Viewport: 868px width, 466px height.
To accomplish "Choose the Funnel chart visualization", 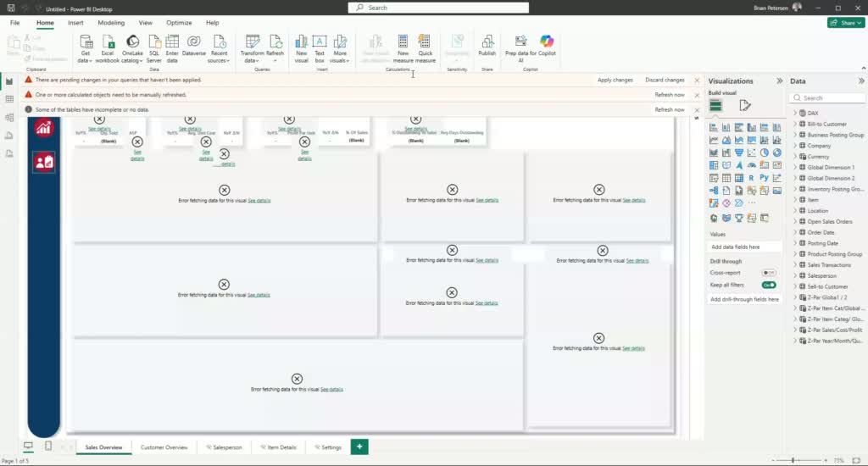I will point(739,153).
